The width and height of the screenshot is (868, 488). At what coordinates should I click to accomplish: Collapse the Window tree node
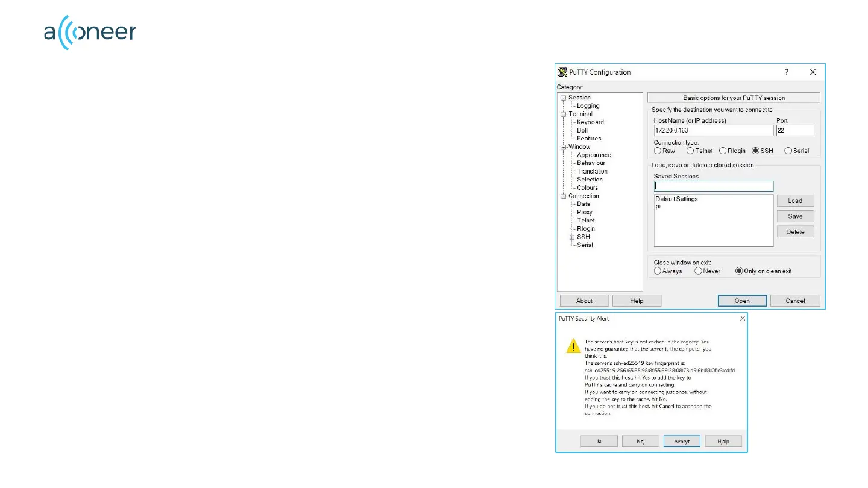[564, 146]
